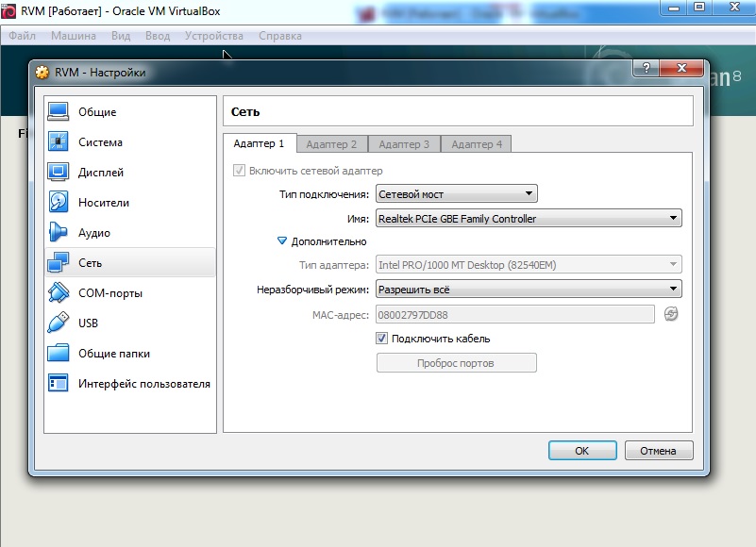
Task: Click the Отмена button
Action: pyautogui.click(x=659, y=451)
